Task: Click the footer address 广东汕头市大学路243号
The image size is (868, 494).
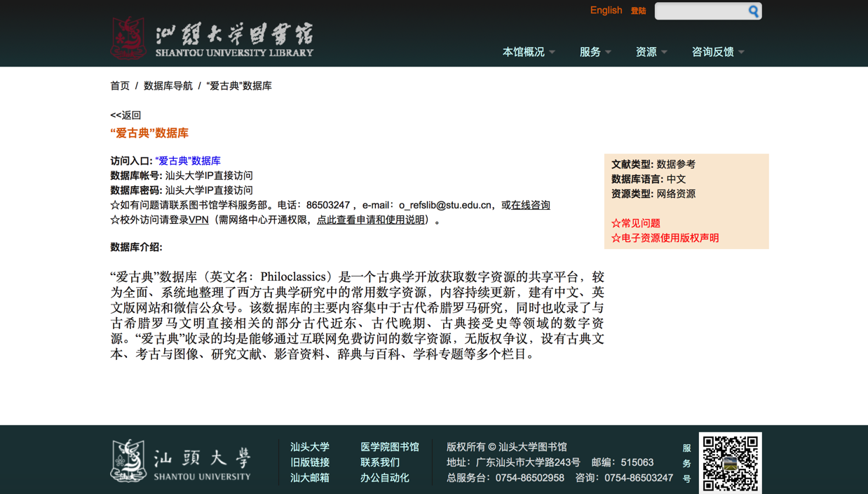Action: point(528,462)
